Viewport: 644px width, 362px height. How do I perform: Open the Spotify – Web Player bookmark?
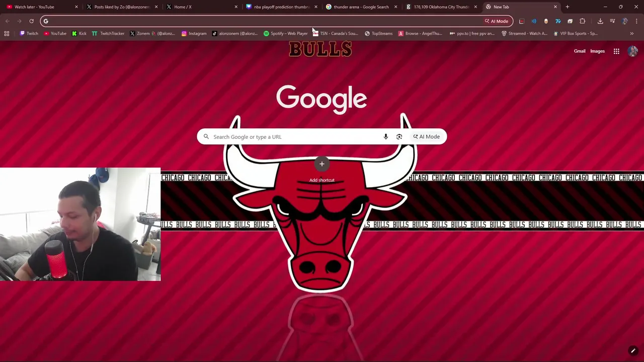(x=286, y=34)
